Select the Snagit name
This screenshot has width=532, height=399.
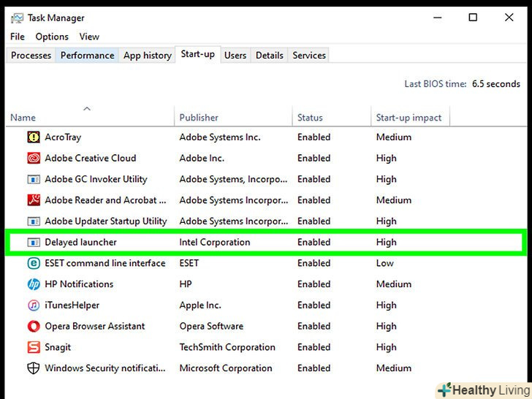(58, 347)
